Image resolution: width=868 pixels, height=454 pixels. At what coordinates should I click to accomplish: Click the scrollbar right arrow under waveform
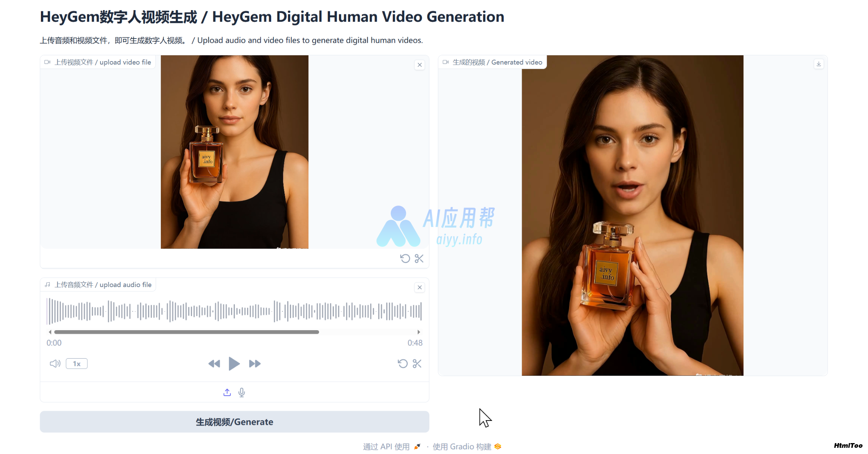tap(419, 332)
